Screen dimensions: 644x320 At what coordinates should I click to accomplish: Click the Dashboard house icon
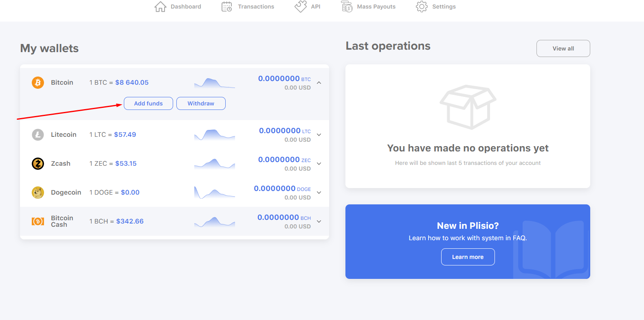coord(160,7)
